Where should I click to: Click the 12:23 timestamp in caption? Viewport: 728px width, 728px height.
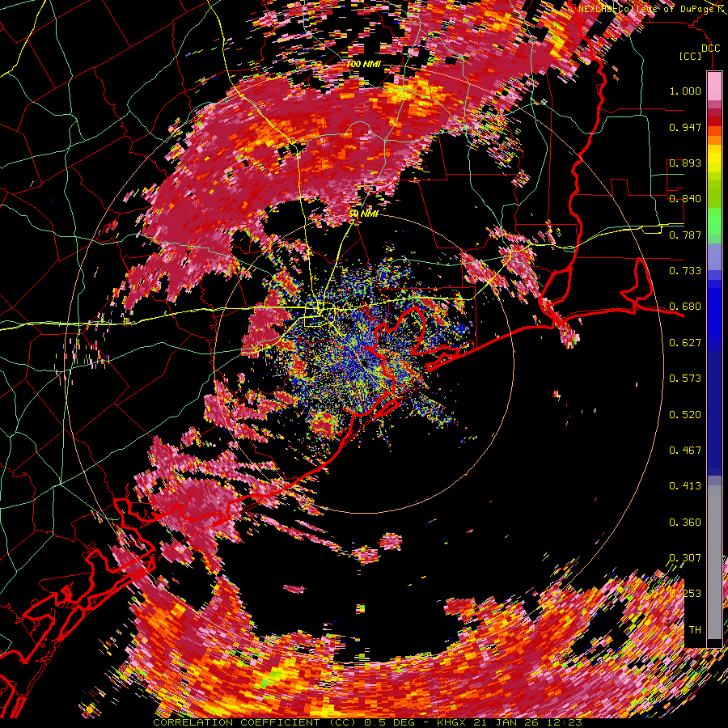pos(566,722)
